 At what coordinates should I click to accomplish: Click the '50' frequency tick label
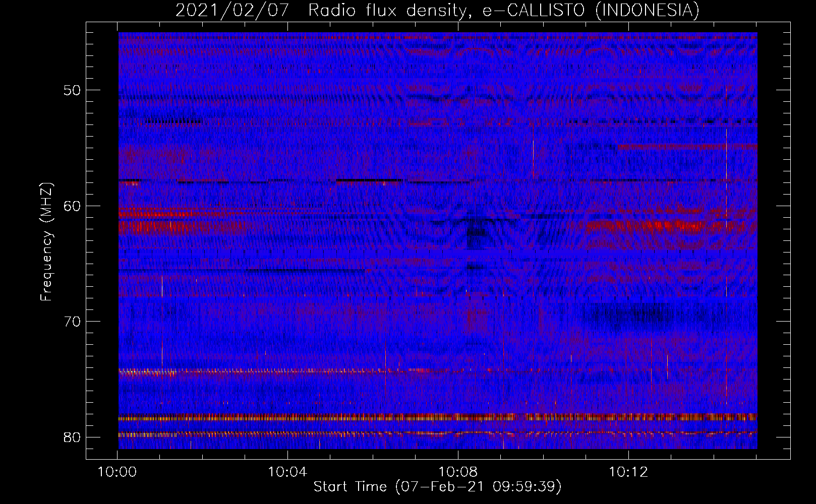(x=73, y=90)
